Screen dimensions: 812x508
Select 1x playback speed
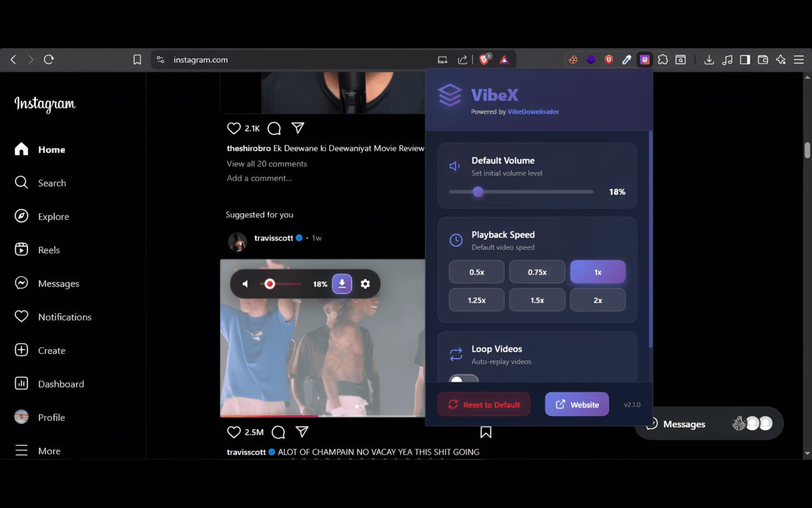(x=598, y=272)
